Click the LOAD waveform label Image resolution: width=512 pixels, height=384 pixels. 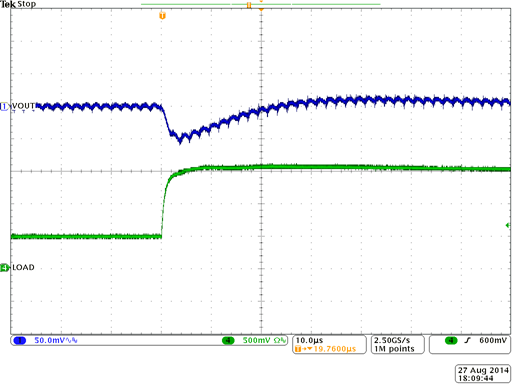pos(23,267)
